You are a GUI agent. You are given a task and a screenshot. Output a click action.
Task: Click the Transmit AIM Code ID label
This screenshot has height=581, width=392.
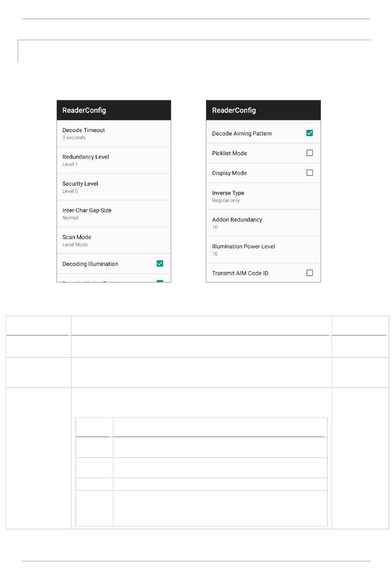(240, 273)
